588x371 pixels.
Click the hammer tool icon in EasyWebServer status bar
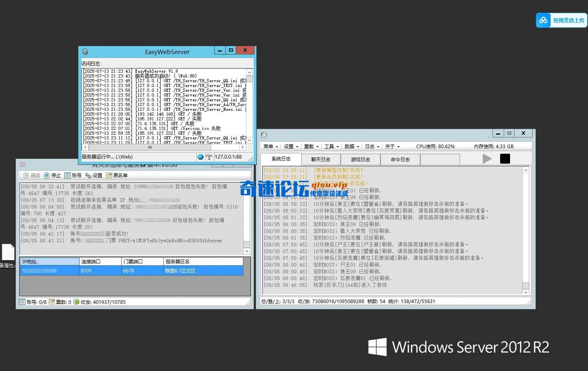(x=209, y=157)
